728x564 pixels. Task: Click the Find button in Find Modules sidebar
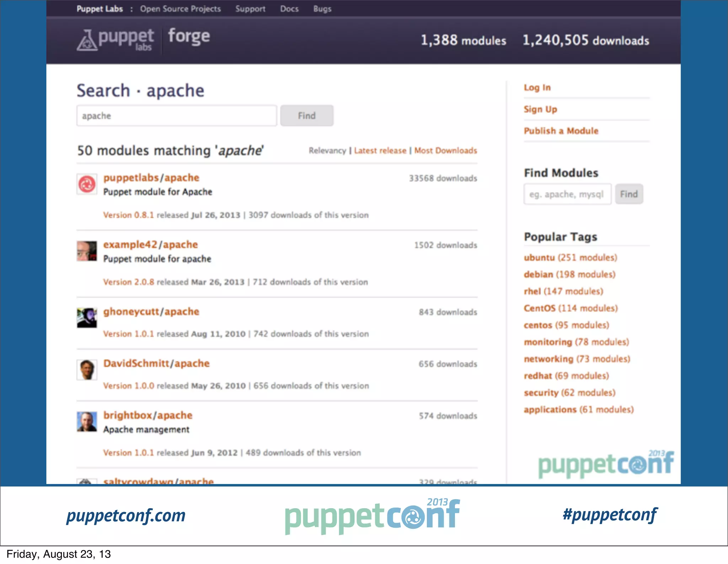(629, 194)
